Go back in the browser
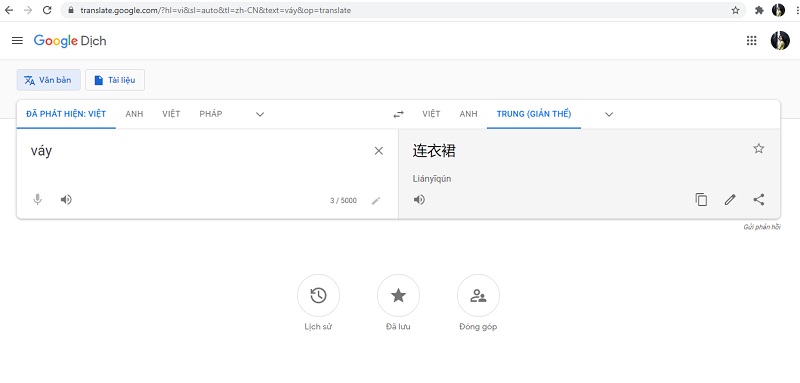This screenshot has width=800, height=383. tap(9, 10)
